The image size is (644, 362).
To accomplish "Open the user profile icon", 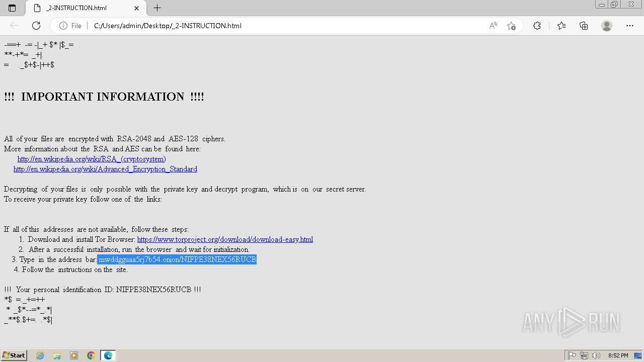I will click(607, 26).
